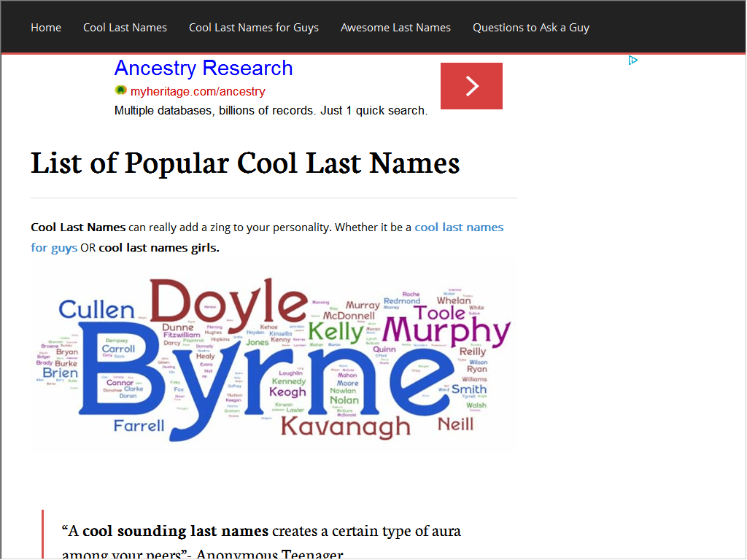Open the Home menu item

coord(46,28)
